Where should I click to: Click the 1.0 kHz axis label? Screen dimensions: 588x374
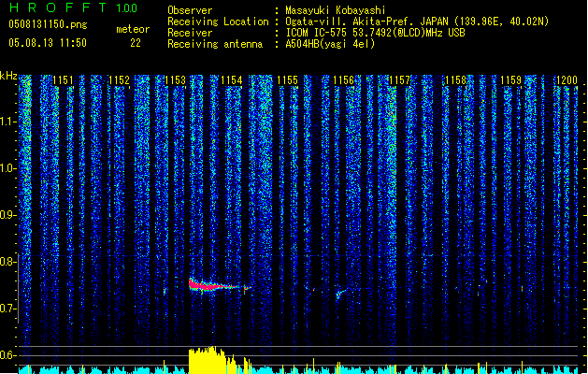click(7, 168)
